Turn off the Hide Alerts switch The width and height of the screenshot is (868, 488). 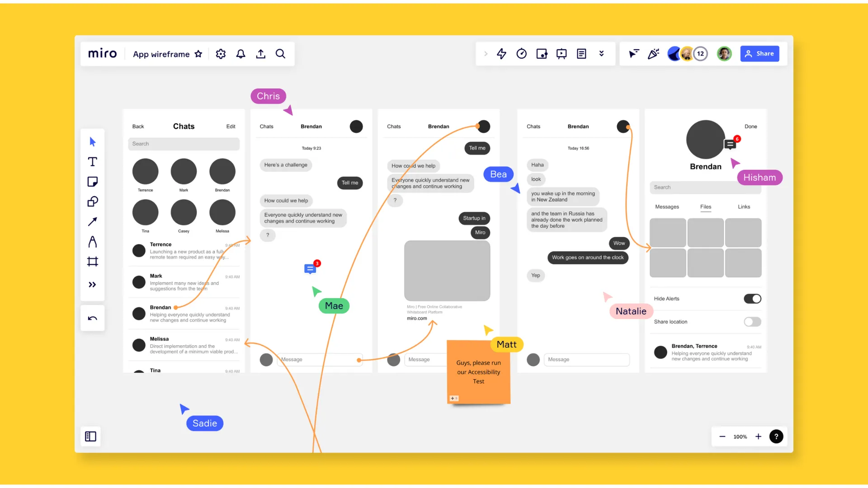click(x=752, y=299)
